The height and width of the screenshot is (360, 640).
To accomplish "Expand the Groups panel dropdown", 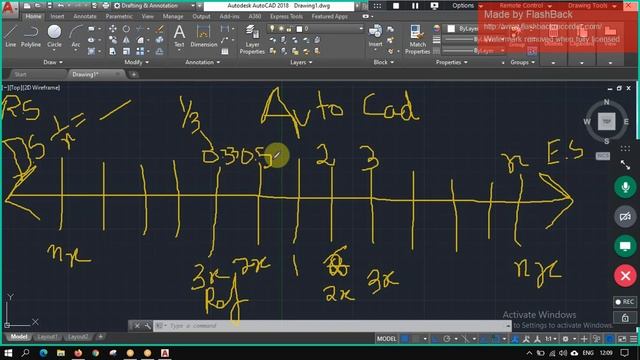I will [x=522, y=62].
